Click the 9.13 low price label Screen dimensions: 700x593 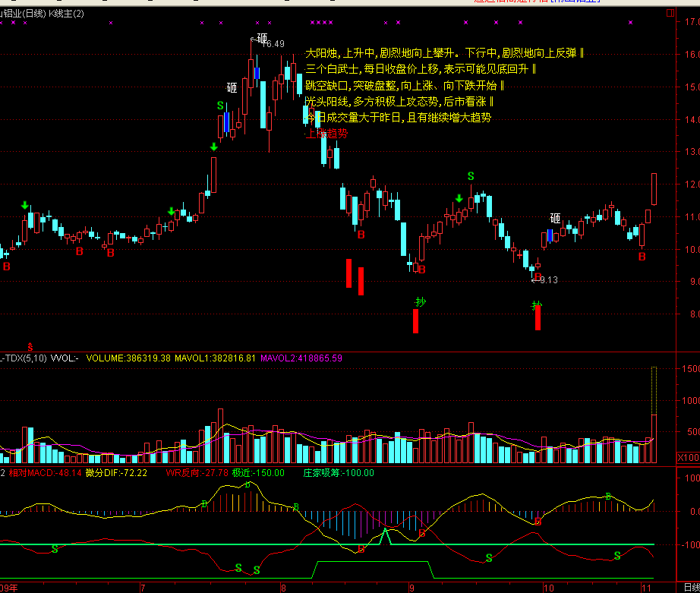coord(548,280)
